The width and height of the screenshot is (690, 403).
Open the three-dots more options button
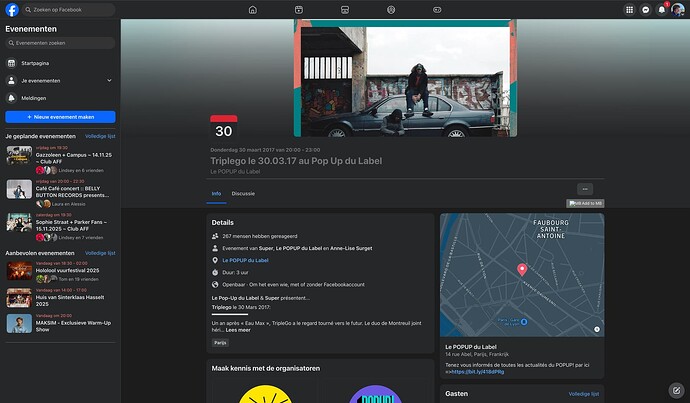pyautogui.click(x=586, y=189)
